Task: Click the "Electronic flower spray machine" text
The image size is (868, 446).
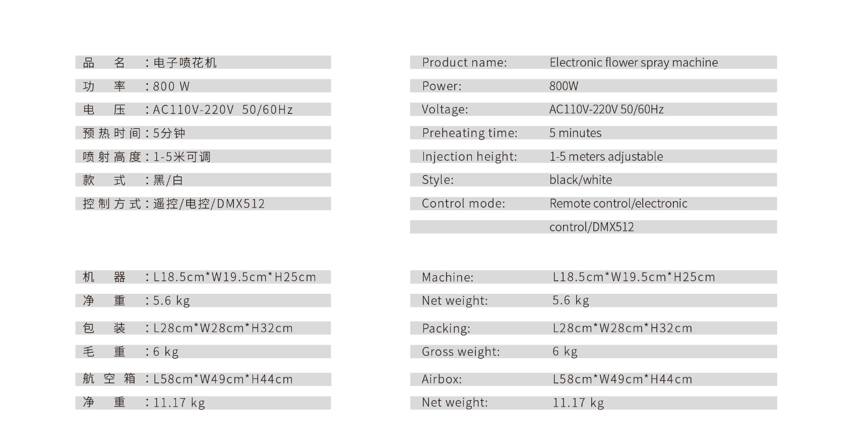Action: [x=634, y=62]
